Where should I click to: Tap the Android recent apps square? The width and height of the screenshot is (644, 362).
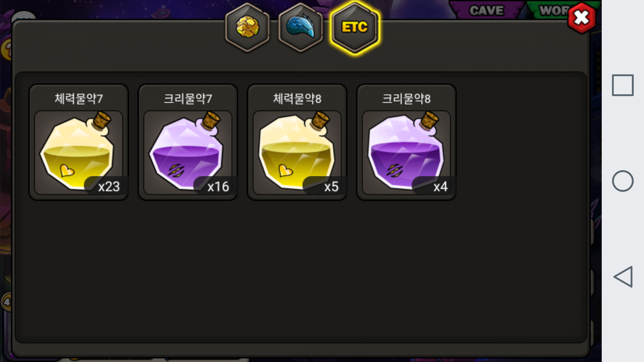pyautogui.click(x=623, y=85)
